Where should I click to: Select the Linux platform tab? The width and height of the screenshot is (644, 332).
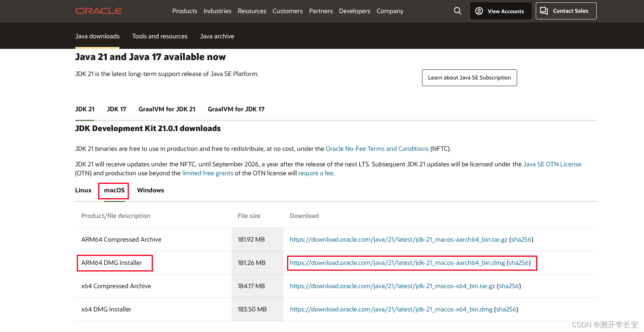tap(83, 190)
